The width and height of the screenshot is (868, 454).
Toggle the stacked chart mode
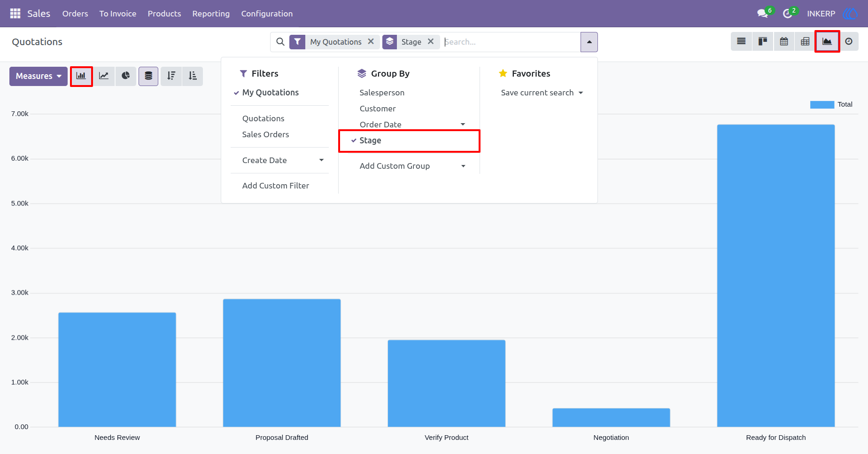(148, 76)
